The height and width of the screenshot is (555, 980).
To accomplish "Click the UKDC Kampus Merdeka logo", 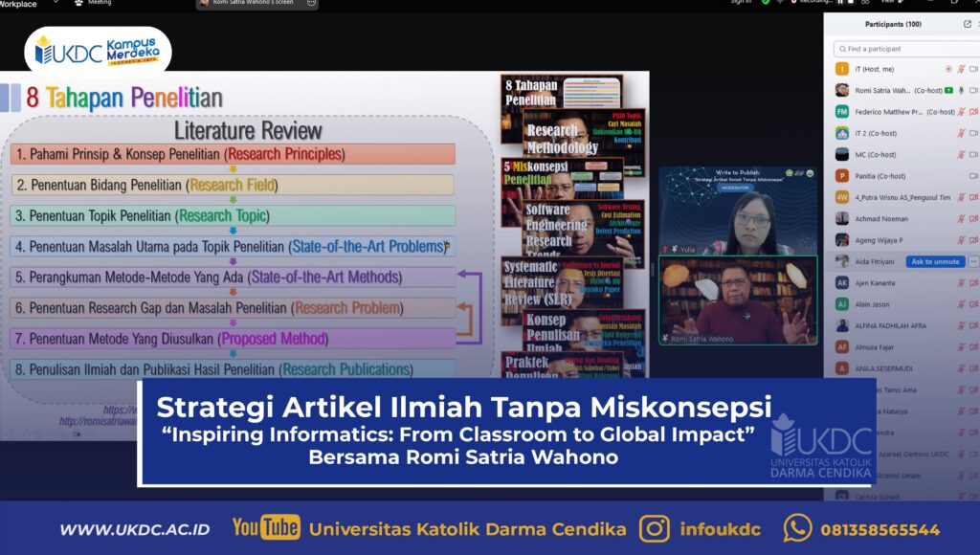I will (98, 50).
